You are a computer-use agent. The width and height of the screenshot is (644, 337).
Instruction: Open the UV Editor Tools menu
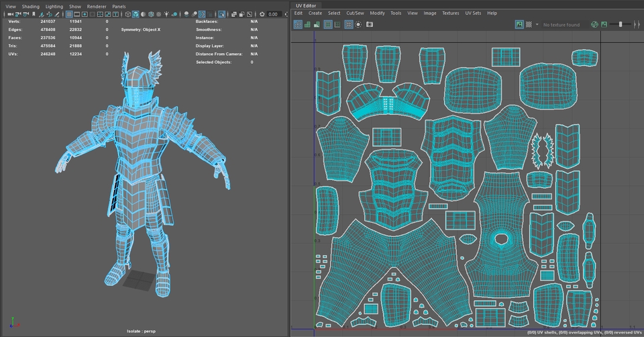point(396,13)
